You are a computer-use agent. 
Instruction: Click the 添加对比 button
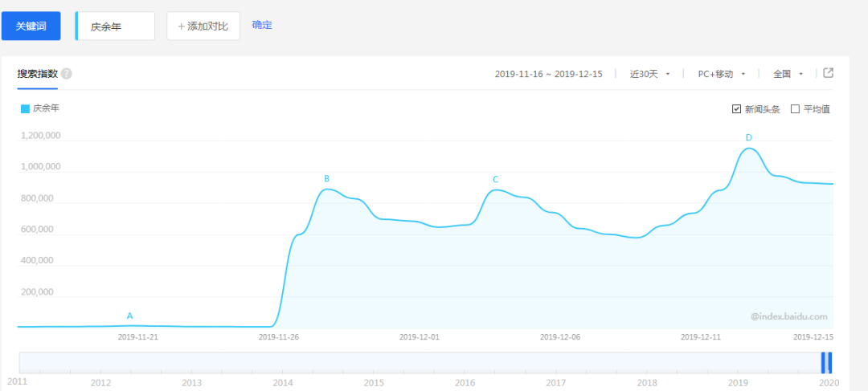203,26
